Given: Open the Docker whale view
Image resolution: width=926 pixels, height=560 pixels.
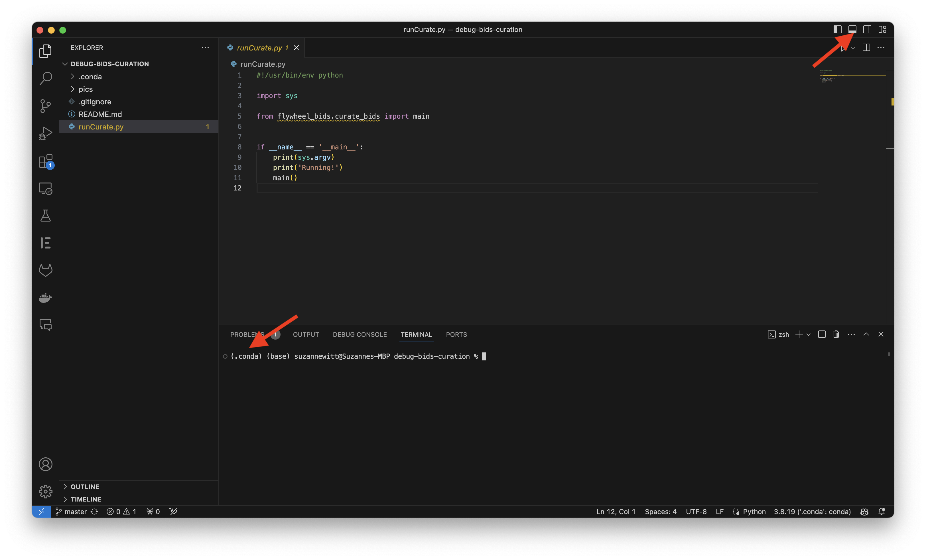Looking at the screenshot, I should (x=46, y=298).
